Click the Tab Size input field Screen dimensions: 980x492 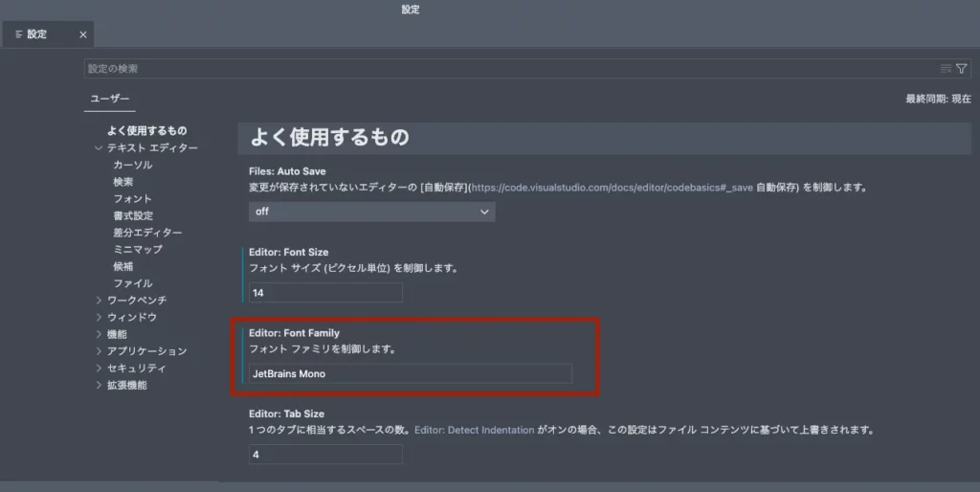coord(325,455)
